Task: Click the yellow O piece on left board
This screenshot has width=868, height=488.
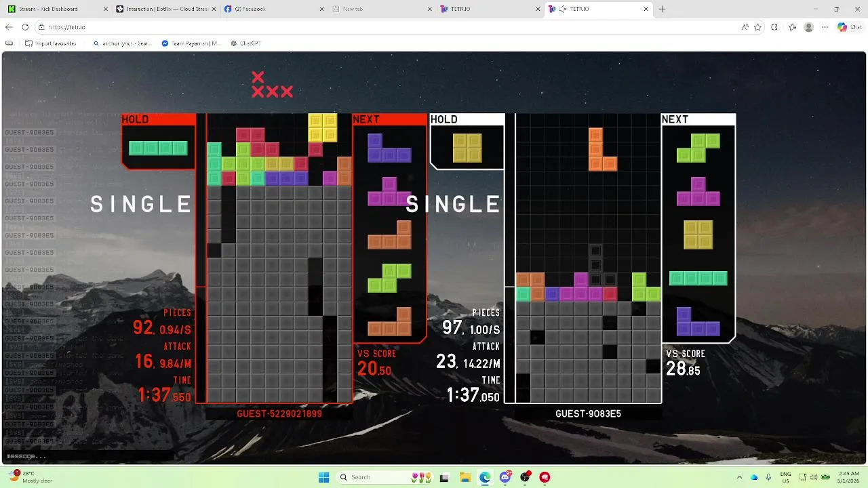Action: point(323,127)
